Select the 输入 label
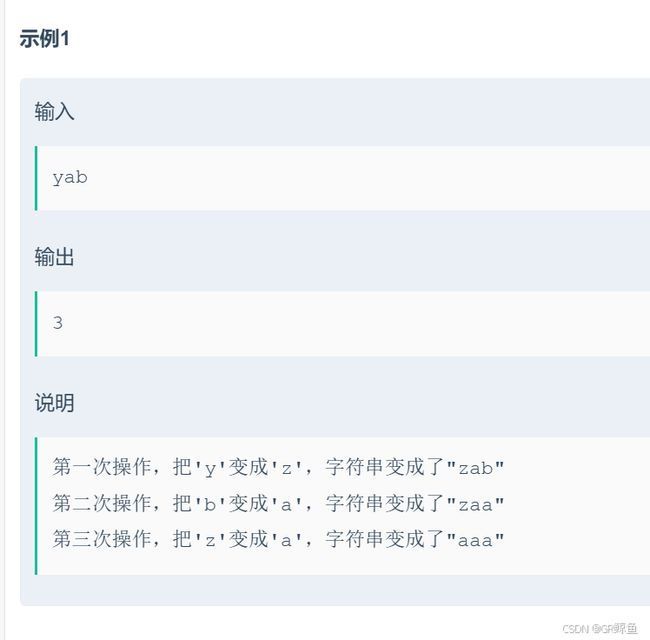This screenshot has width=650, height=640. pyautogui.click(x=54, y=112)
